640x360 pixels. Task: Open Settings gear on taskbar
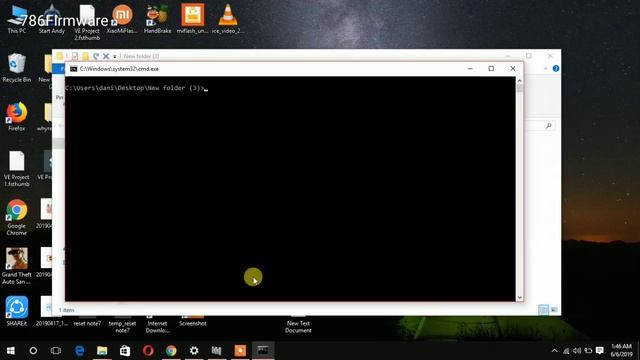coord(194,351)
